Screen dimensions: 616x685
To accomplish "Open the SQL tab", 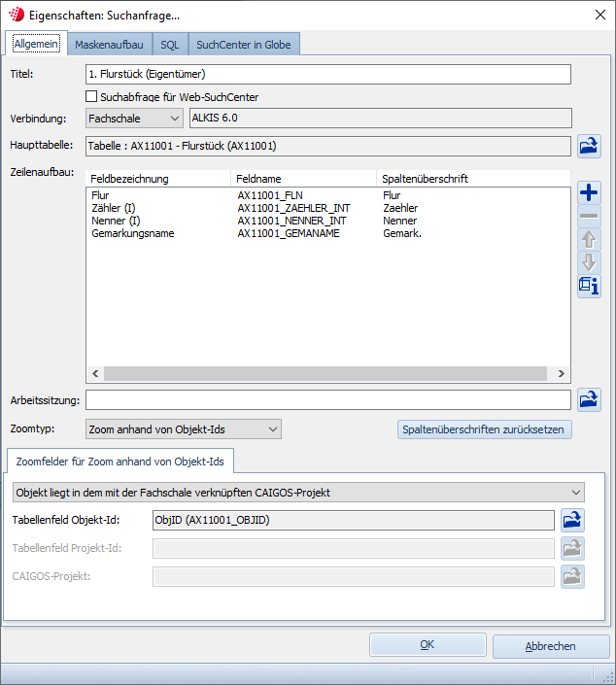I will (170, 45).
